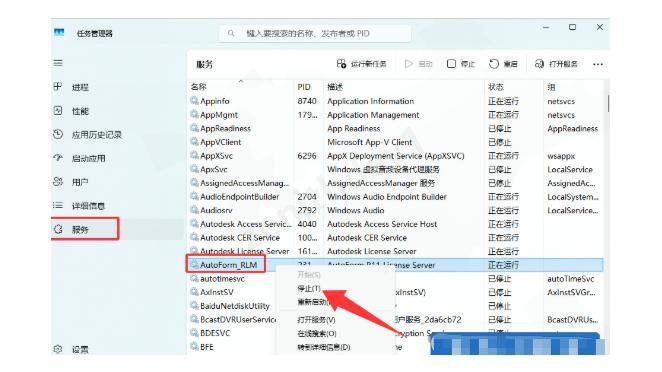Select the AudioEndpointBuilder service row

(396, 197)
